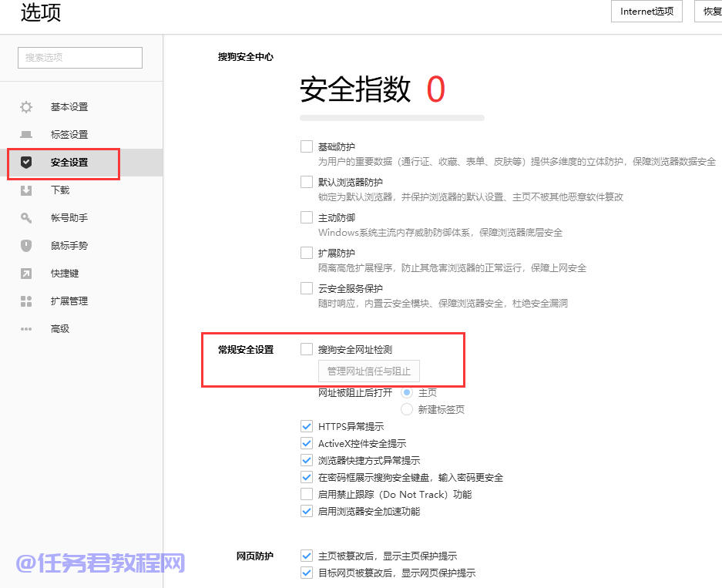Click the 选项 page title
722x588 pixels.
(41, 12)
